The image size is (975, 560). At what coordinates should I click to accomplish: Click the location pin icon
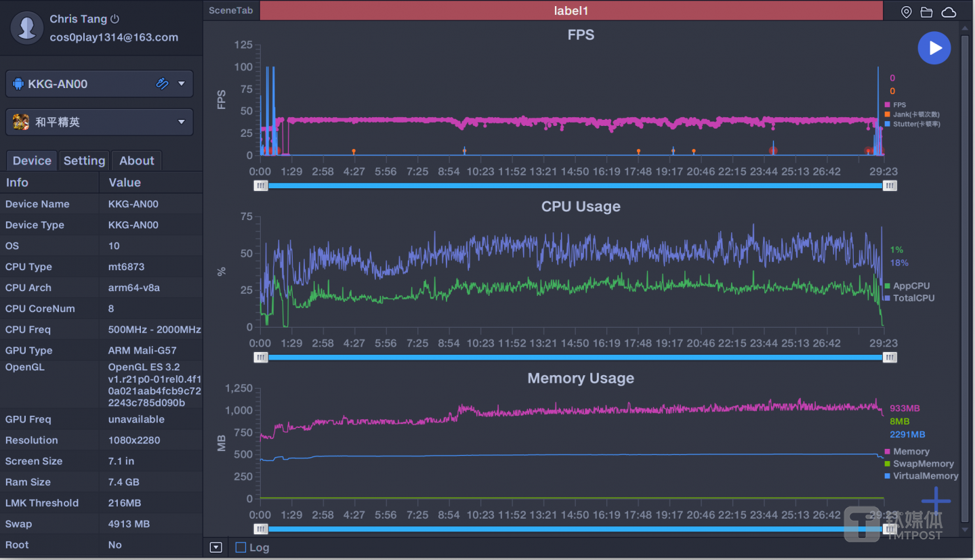[x=906, y=12]
